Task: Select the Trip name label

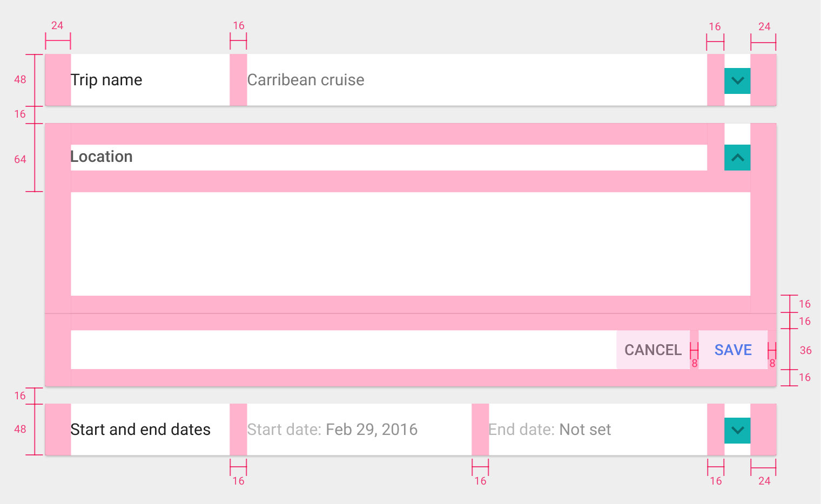Action: tap(106, 80)
